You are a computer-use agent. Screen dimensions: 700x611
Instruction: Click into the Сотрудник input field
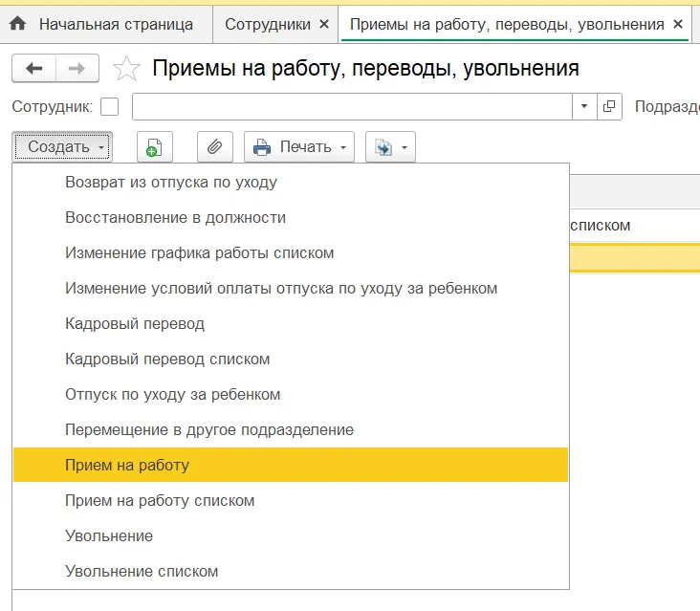(x=352, y=106)
